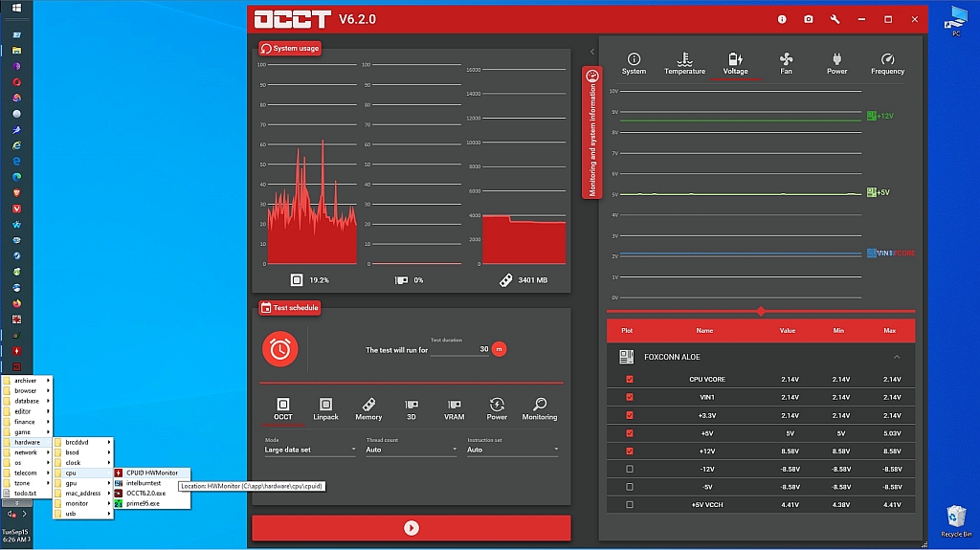Launch OCCT6.2.0.exe from the cpu menu
Viewport: 980px width, 550px height.
click(x=151, y=494)
